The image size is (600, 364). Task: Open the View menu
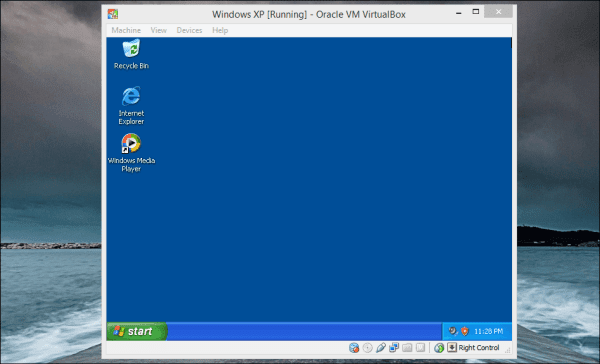pos(158,30)
